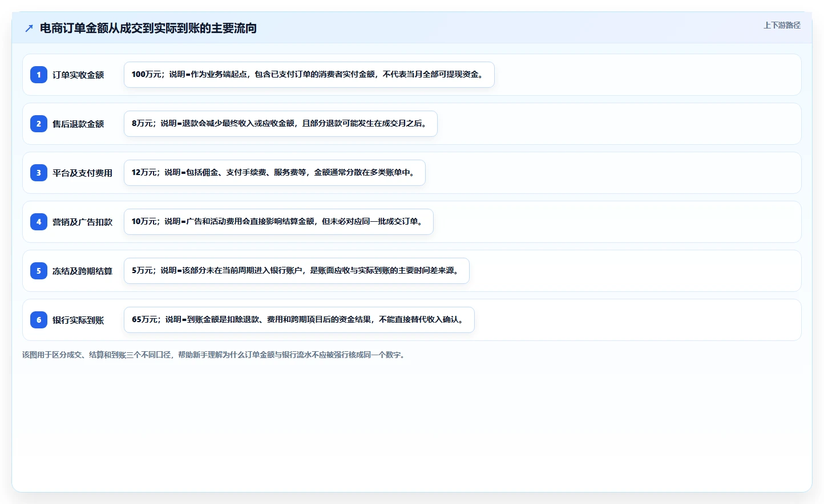Click the 银行实际到账 label

(x=78, y=320)
